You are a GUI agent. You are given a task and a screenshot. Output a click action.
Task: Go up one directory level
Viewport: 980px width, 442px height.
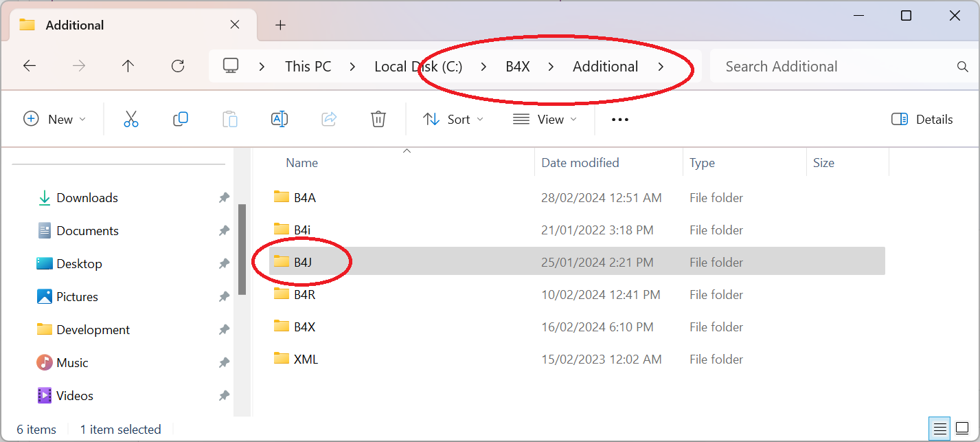coord(128,66)
